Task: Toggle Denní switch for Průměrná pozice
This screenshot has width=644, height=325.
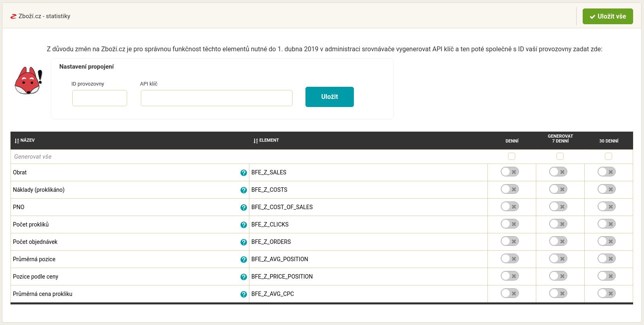Action: tap(510, 259)
